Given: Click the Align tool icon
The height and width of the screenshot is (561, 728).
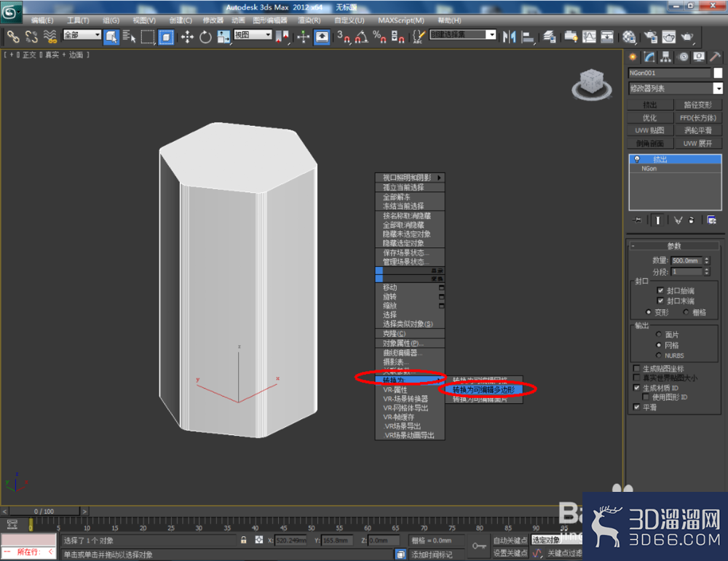Looking at the screenshot, I should tap(528, 36).
